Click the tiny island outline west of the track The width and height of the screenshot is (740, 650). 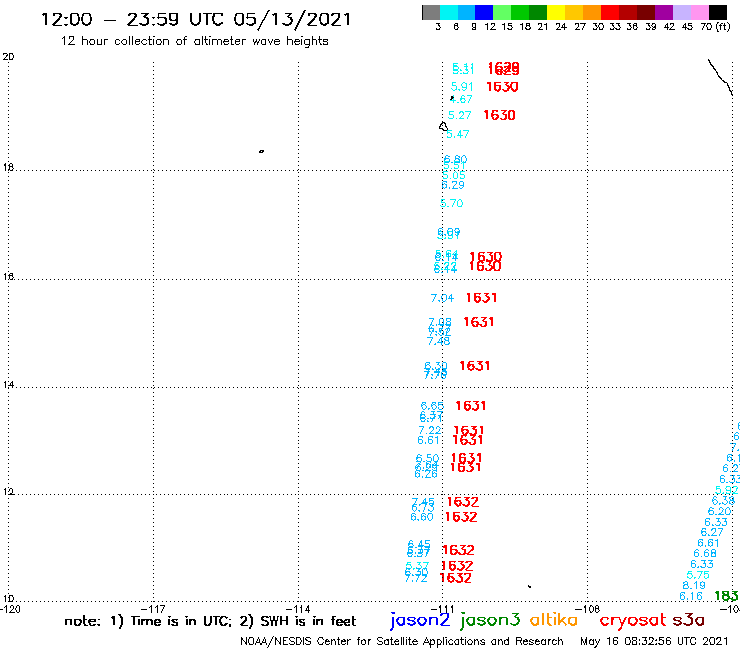(261, 151)
